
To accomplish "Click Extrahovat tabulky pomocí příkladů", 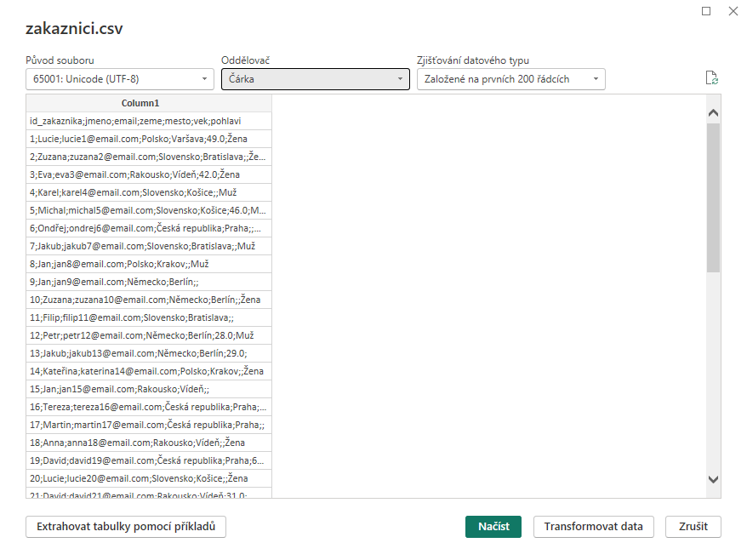I will (x=126, y=526).
